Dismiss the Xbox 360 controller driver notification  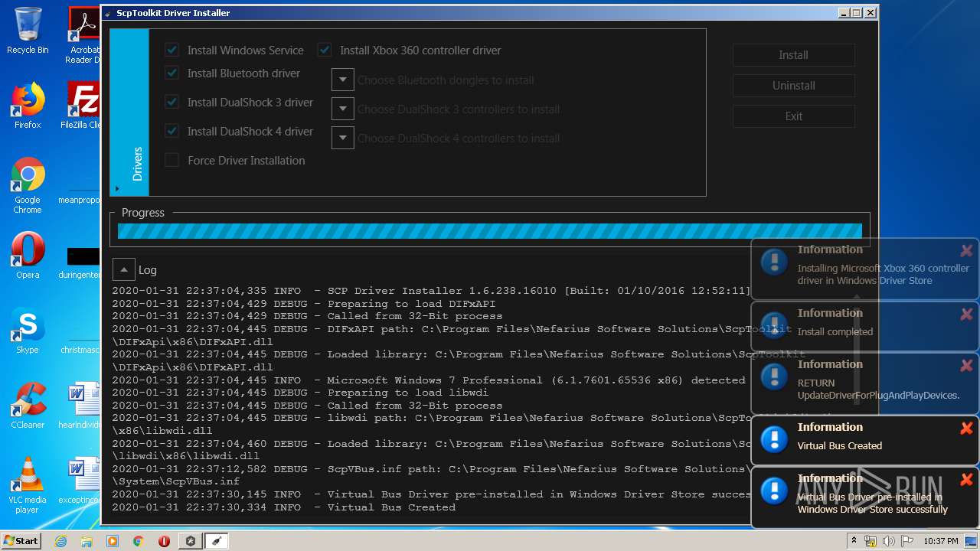coord(966,251)
